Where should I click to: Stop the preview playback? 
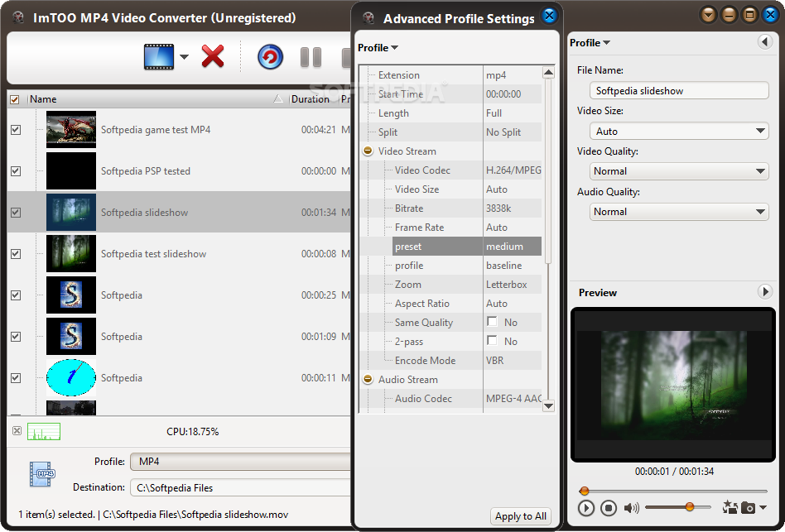tap(609, 508)
